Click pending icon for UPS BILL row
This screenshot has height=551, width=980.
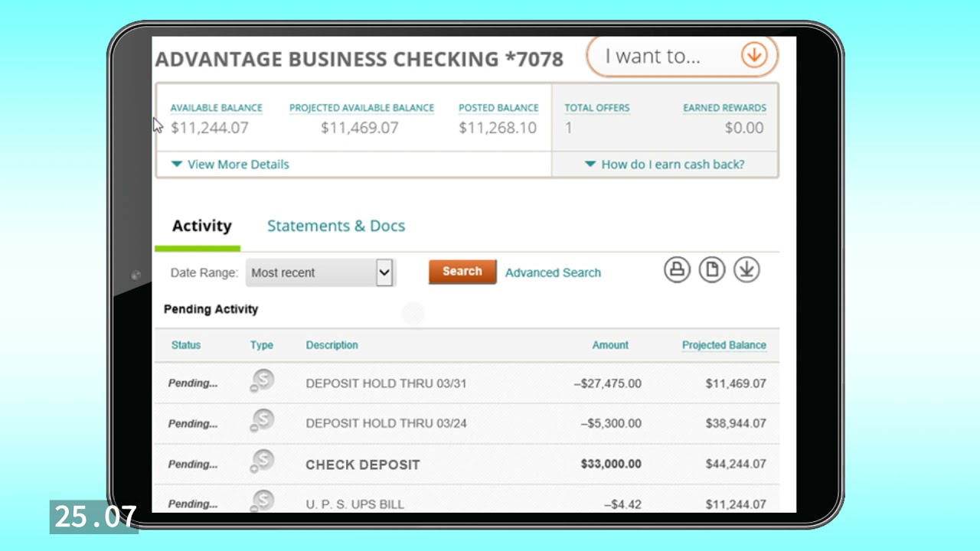[x=263, y=501]
